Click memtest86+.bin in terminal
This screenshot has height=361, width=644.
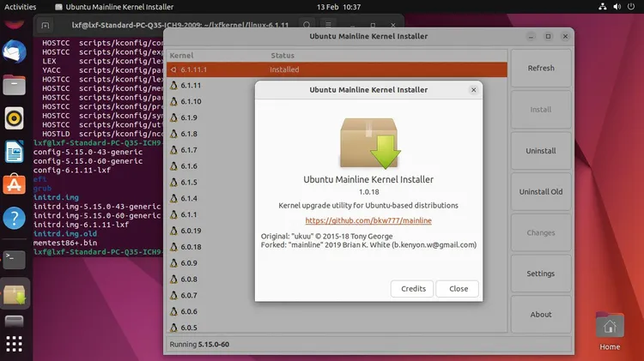pos(65,243)
